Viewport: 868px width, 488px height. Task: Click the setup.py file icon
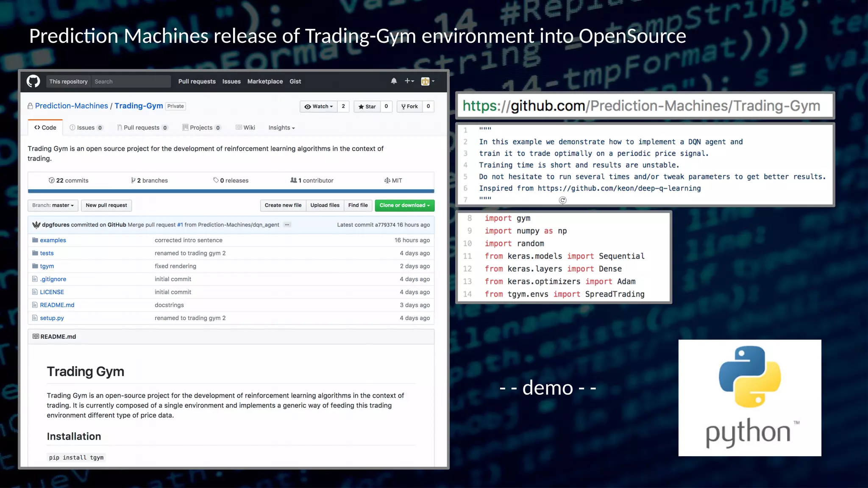pyautogui.click(x=35, y=318)
